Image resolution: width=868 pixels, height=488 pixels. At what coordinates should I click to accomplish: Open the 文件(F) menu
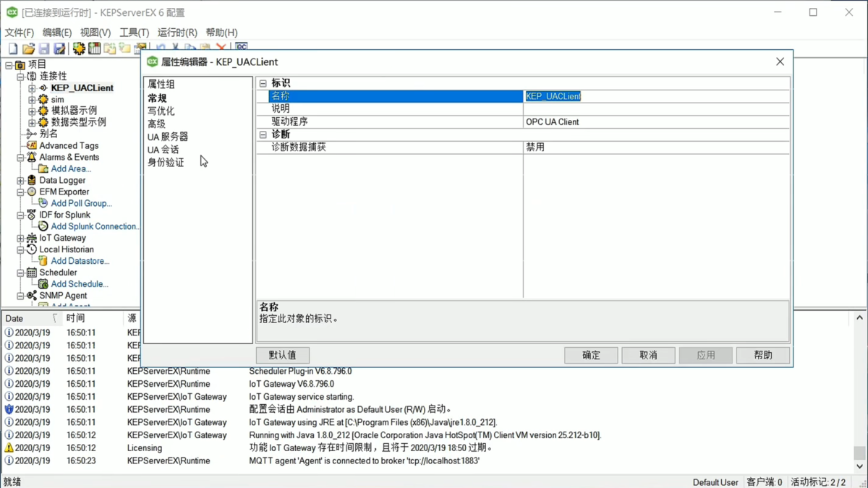[x=20, y=33]
